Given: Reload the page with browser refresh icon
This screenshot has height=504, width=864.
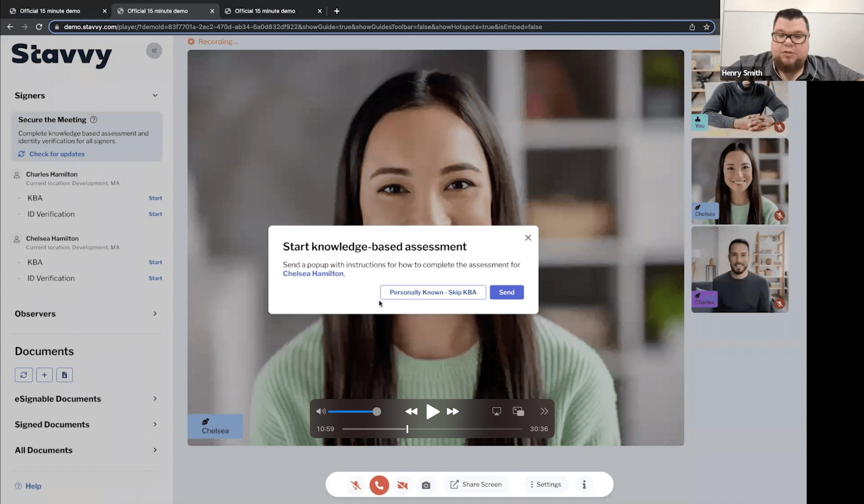Looking at the screenshot, I should coord(39,27).
